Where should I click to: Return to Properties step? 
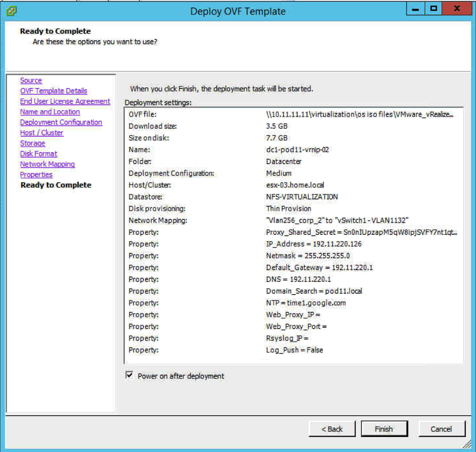(36, 175)
